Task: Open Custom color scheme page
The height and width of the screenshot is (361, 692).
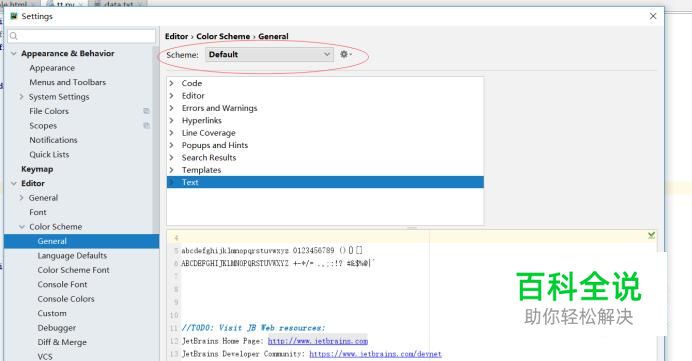Action: pyautogui.click(x=52, y=313)
